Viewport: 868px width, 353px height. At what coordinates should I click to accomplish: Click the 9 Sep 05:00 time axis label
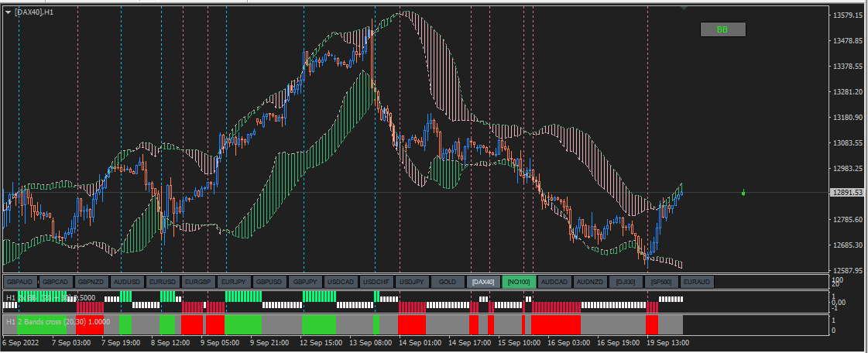pos(221,343)
